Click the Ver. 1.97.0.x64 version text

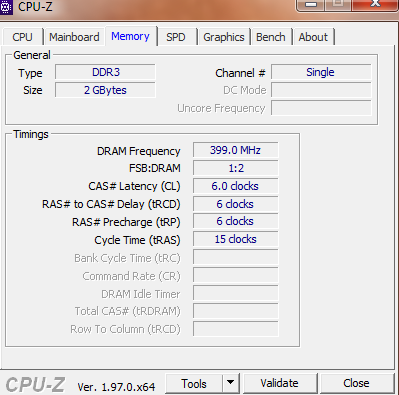coord(116,387)
